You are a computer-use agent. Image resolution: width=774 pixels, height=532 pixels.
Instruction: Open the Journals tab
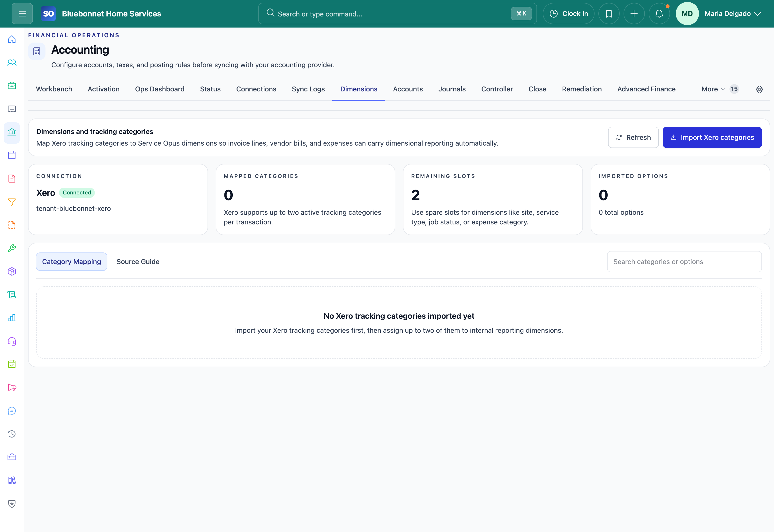[x=452, y=89]
